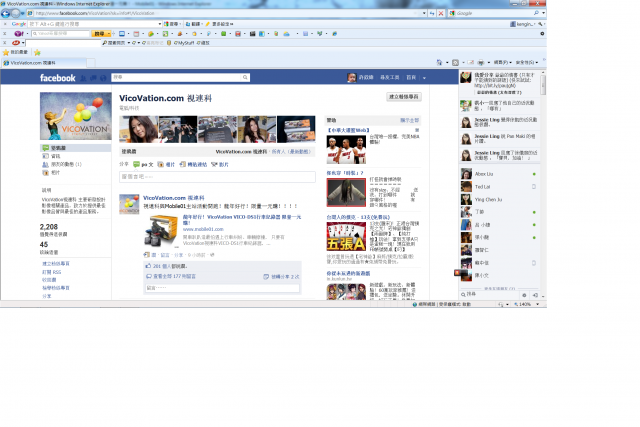Click the view all 177 comments link
This screenshot has width=640, height=427.
point(174,276)
